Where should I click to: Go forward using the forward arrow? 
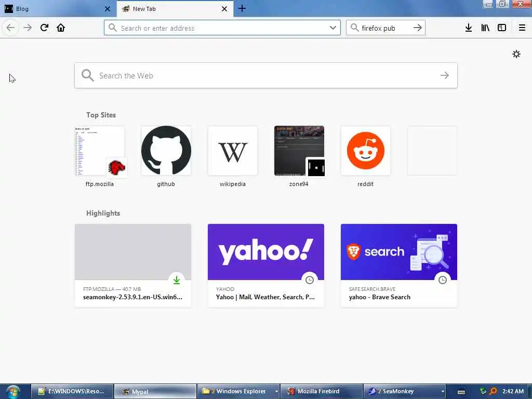28,28
